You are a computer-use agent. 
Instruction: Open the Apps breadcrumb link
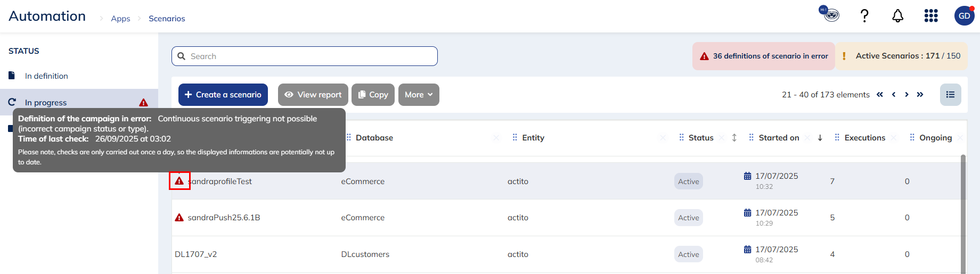pyautogui.click(x=120, y=19)
